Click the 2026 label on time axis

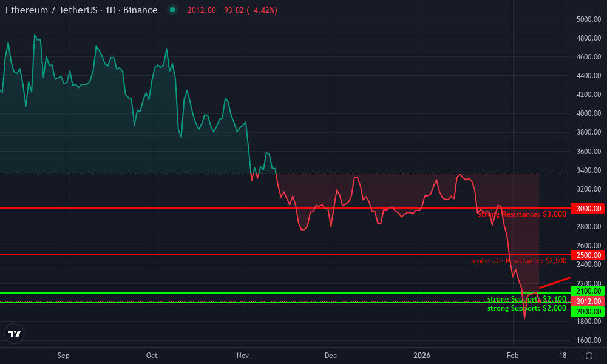[422, 356]
